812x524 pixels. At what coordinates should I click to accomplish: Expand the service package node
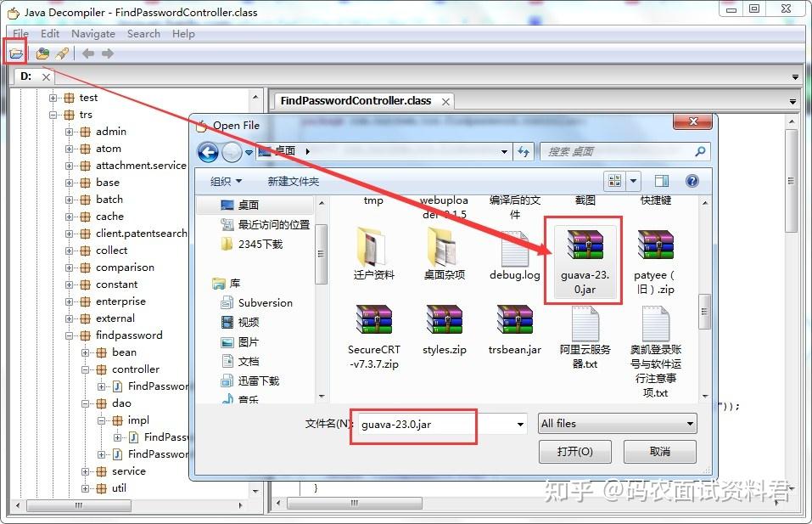(85, 471)
